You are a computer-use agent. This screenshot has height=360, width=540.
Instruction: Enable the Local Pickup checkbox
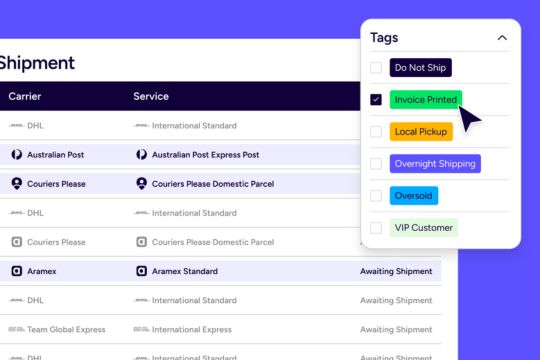[376, 132]
